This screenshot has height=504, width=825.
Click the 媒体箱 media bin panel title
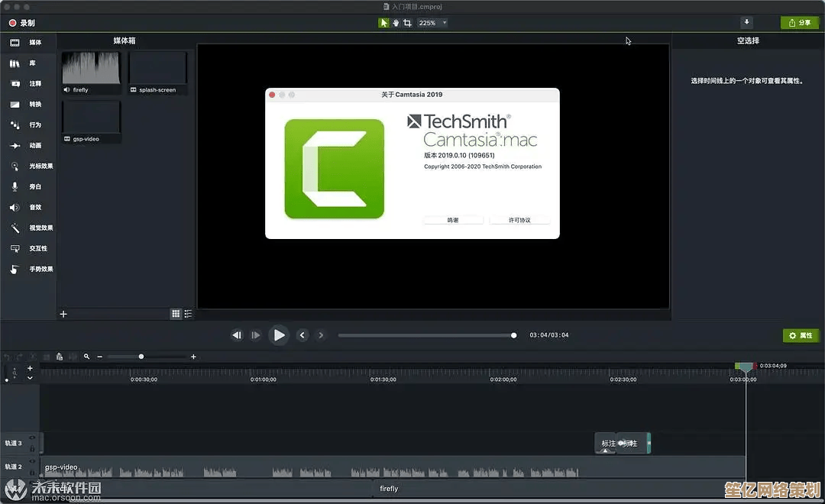click(x=125, y=40)
